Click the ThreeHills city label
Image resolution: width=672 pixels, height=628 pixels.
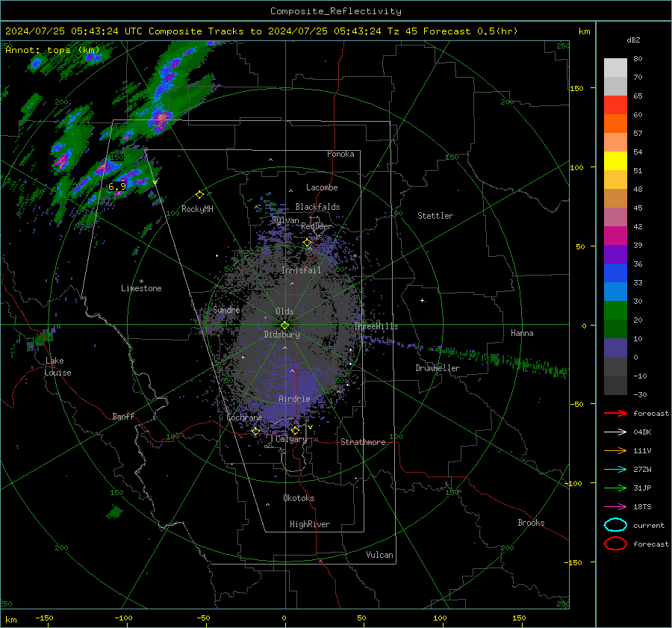pyautogui.click(x=376, y=326)
